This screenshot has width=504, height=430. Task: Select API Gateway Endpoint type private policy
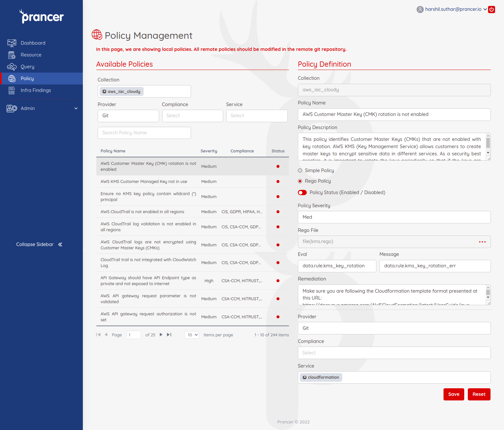pyautogui.click(x=193, y=281)
